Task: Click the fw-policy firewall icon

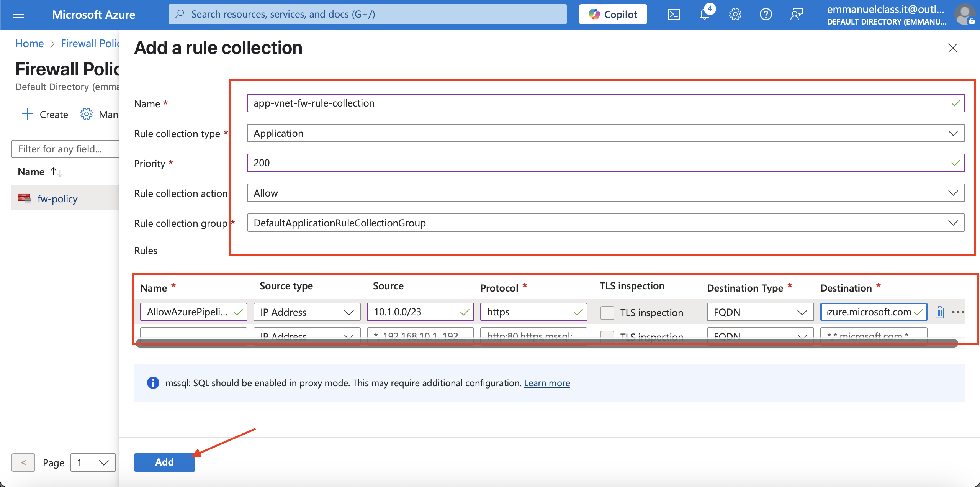Action: (x=25, y=198)
